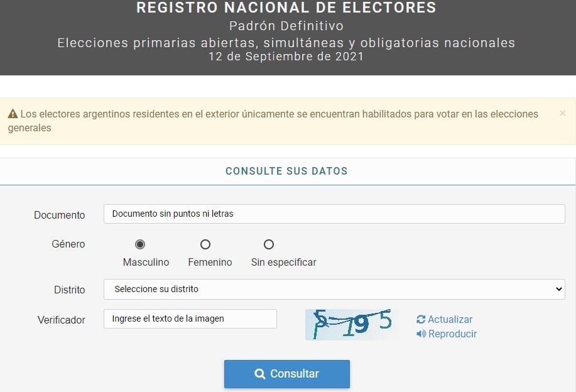
Task: Click the captcha image
Action: click(x=352, y=324)
